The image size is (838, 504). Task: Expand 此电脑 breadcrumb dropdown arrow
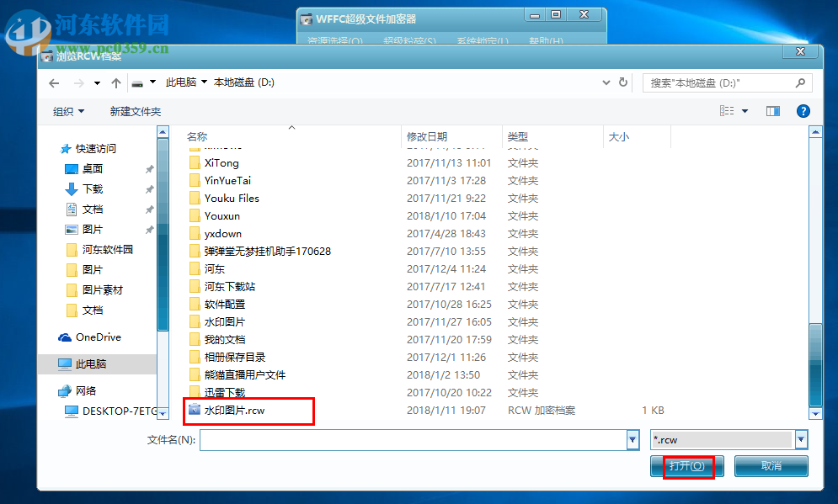(x=204, y=82)
